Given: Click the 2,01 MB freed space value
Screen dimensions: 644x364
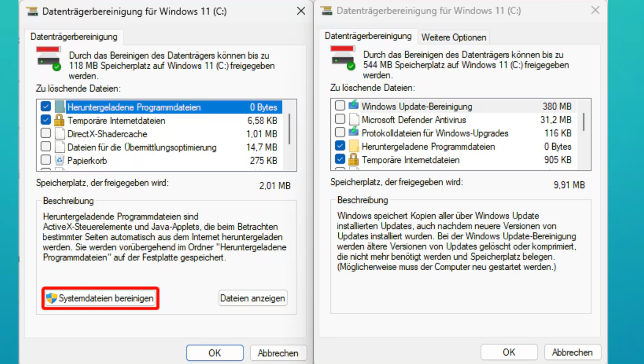Looking at the screenshot, I should pos(275,185).
